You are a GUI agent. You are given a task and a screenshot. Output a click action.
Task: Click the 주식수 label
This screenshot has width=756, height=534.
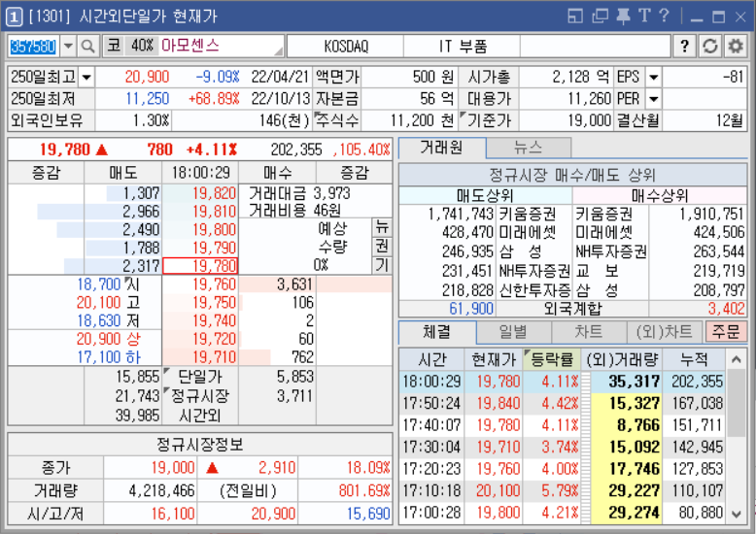click(337, 120)
